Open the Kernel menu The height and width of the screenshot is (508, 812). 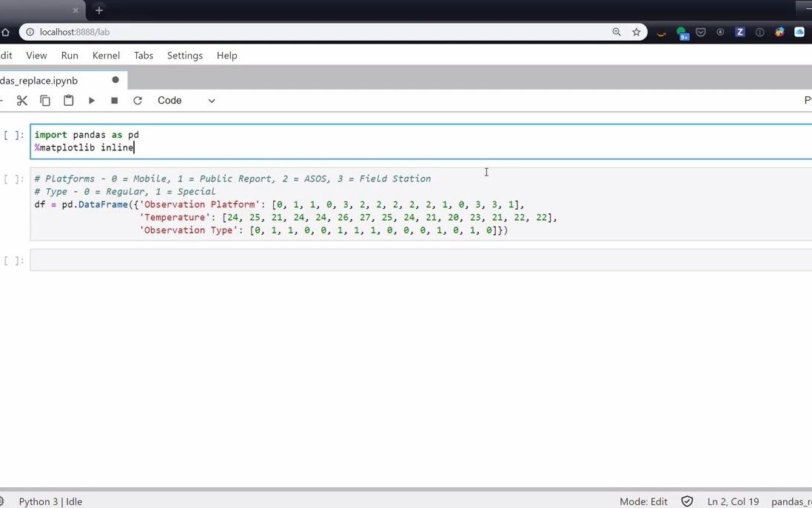point(106,55)
